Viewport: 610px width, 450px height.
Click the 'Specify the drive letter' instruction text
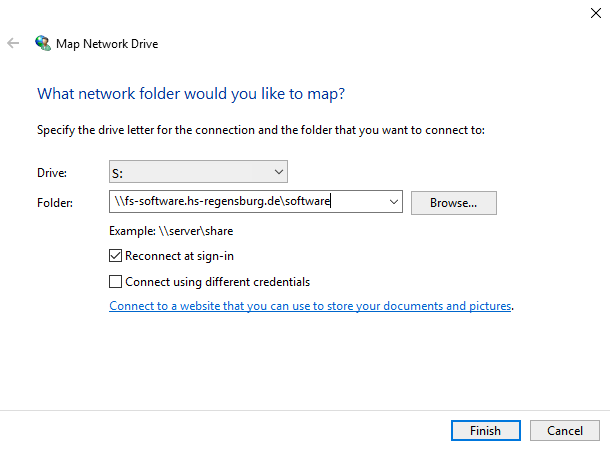[260, 130]
